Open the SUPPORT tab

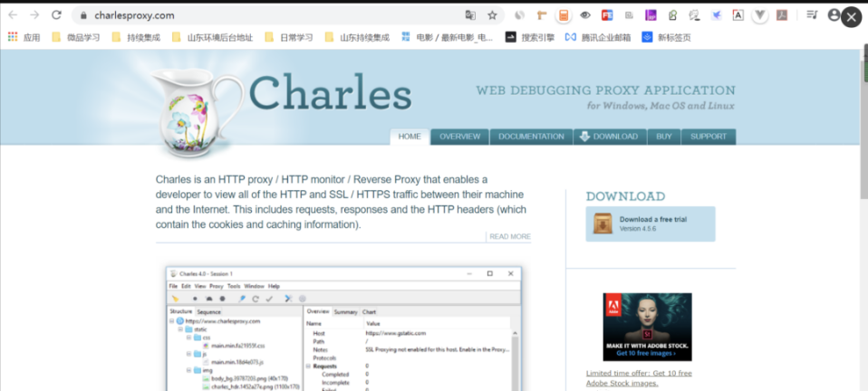[709, 137]
